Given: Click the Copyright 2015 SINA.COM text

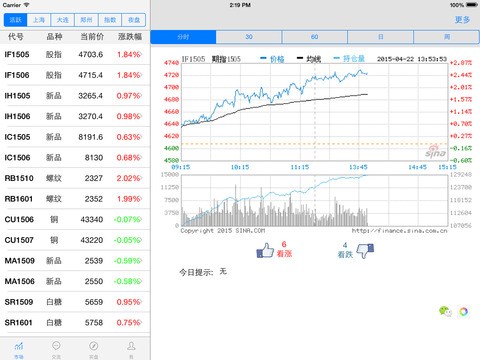Looking at the screenshot, I should (x=223, y=230).
